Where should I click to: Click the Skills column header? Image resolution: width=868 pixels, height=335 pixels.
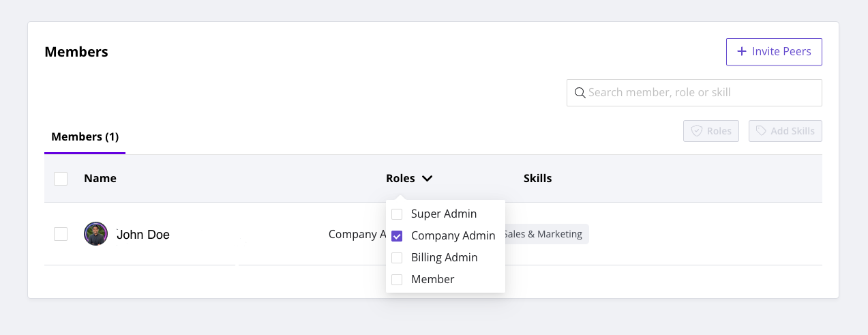(x=537, y=179)
